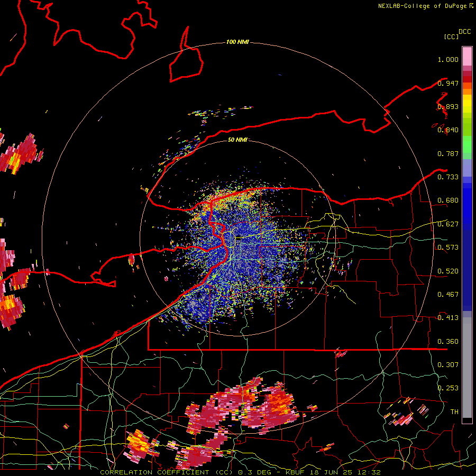476x476 pixels.
Task: Click the 0.520 legend value
Action: point(448,271)
